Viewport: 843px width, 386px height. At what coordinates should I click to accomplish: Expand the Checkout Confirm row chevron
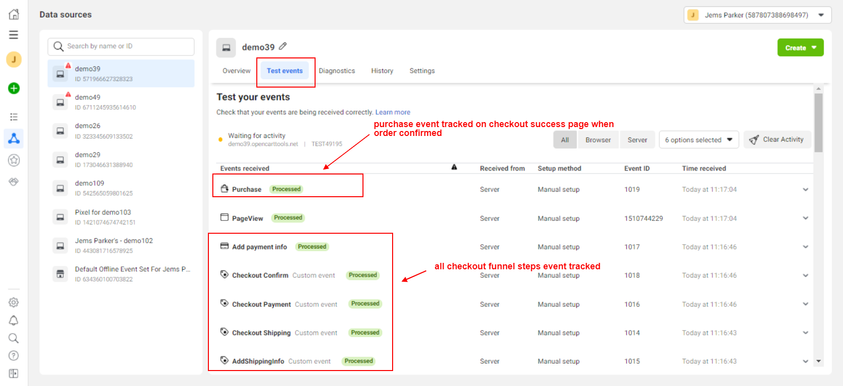click(x=805, y=275)
